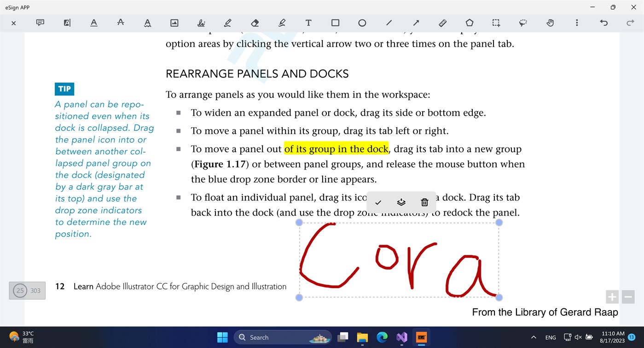Zoom in with the plus button
The height and width of the screenshot is (348, 644).
(x=612, y=297)
